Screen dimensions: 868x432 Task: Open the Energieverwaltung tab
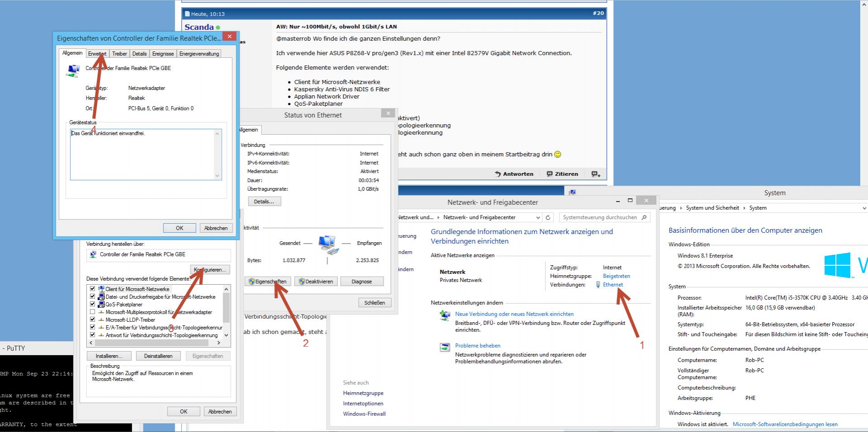click(199, 54)
